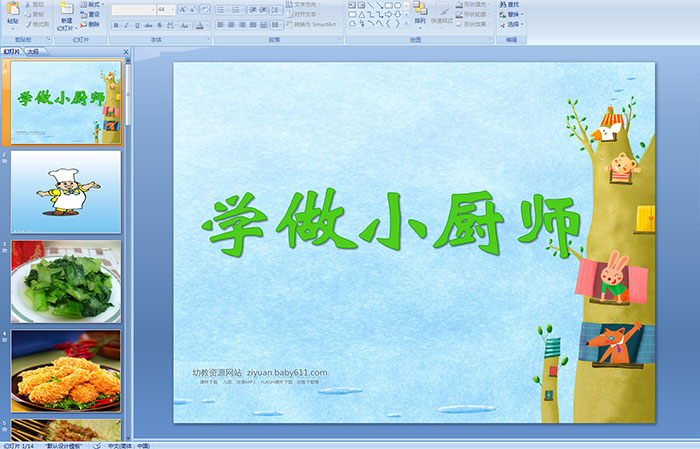Select the text box shape
Viewport: 700px width, 449px height.
pos(352,5)
